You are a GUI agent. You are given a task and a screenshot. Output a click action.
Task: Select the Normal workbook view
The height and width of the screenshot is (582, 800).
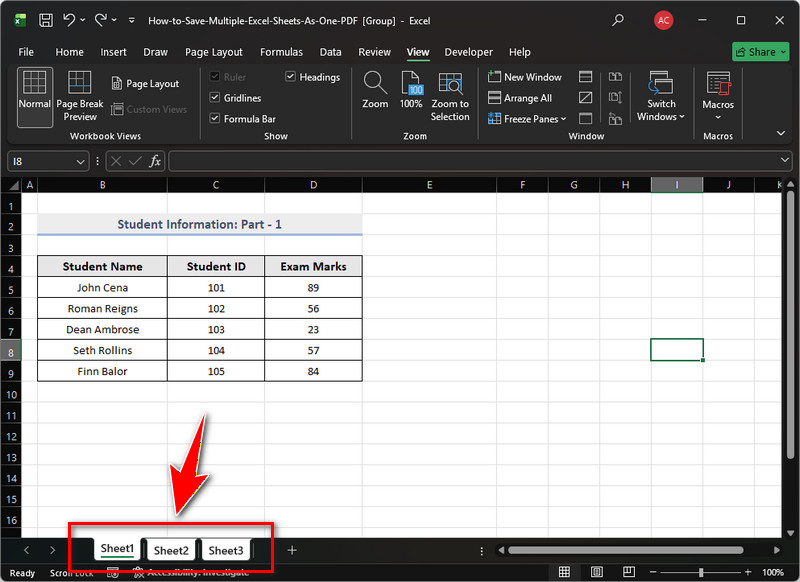35,97
